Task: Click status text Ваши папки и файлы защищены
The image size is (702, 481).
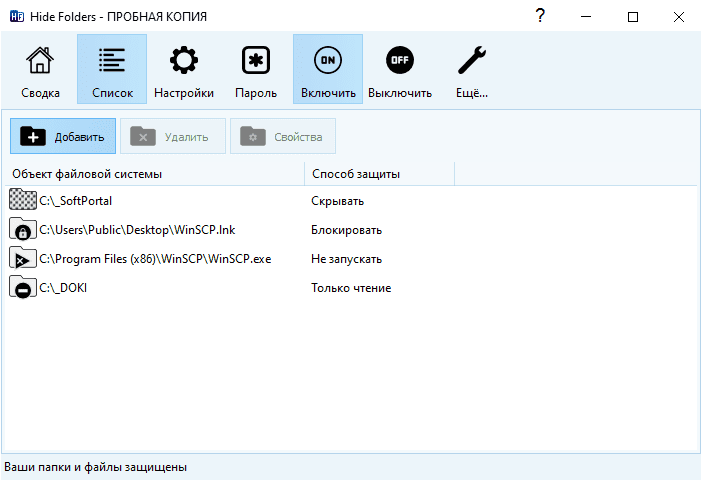Action: pyautogui.click(x=95, y=467)
